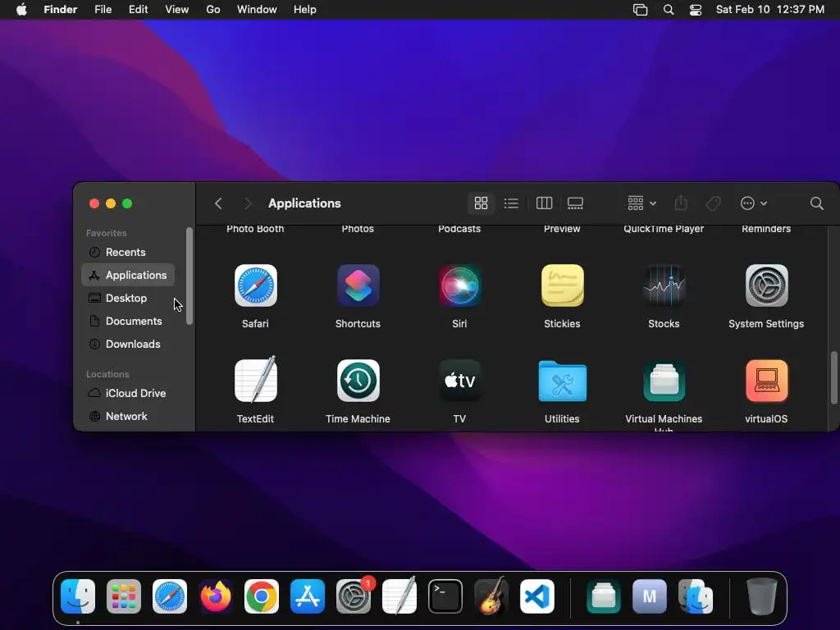Open System Settings from the Dock

pos(354,596)
